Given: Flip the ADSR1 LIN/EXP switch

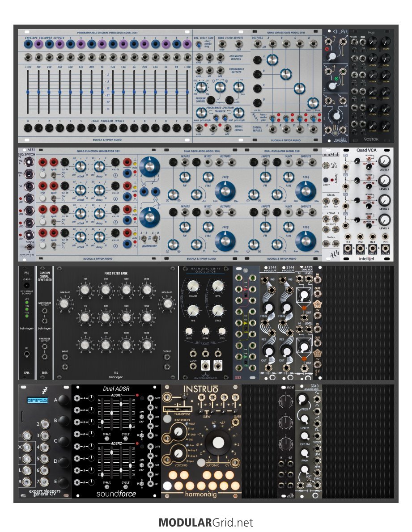Looking at the screenshot, I should coord(142,417).
